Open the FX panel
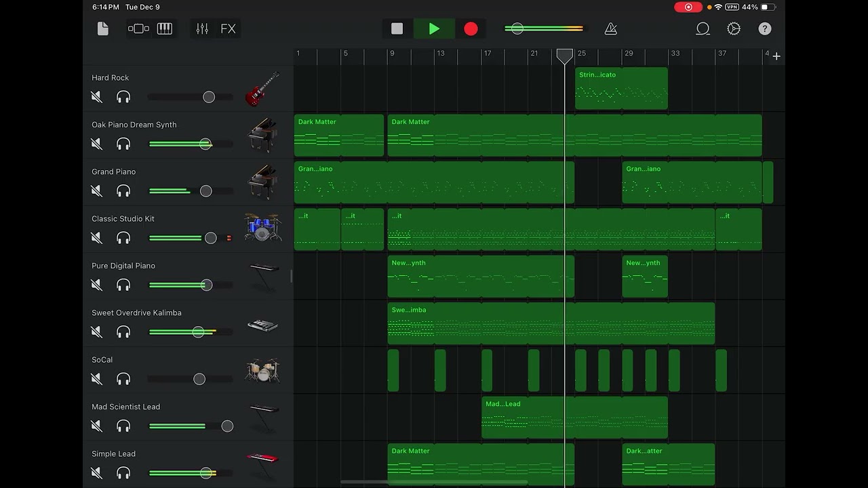 pos(229,28)
